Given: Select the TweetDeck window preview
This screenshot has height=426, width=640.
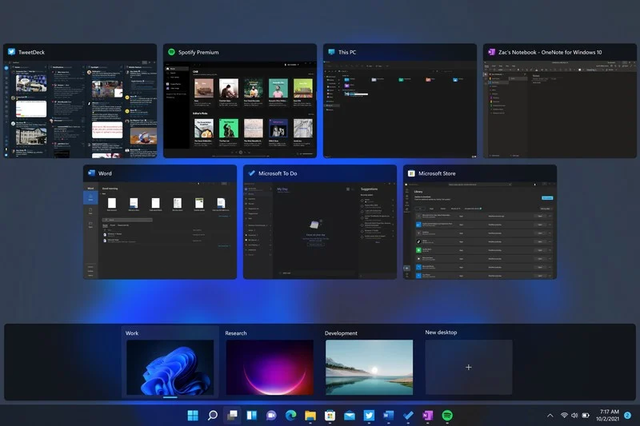Looking at the screenshot, I should [x=80, y=107].
